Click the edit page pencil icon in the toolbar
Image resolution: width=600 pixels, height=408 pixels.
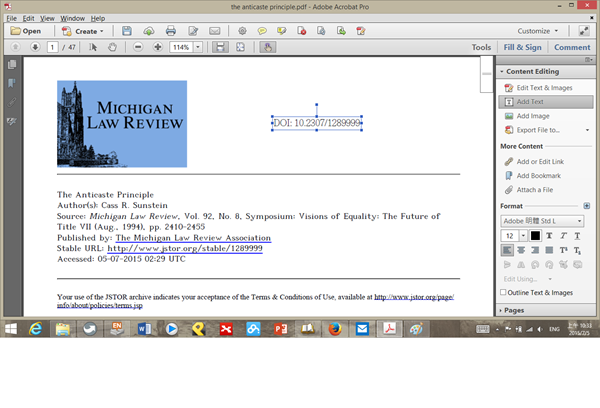click(x=193, y=31)
